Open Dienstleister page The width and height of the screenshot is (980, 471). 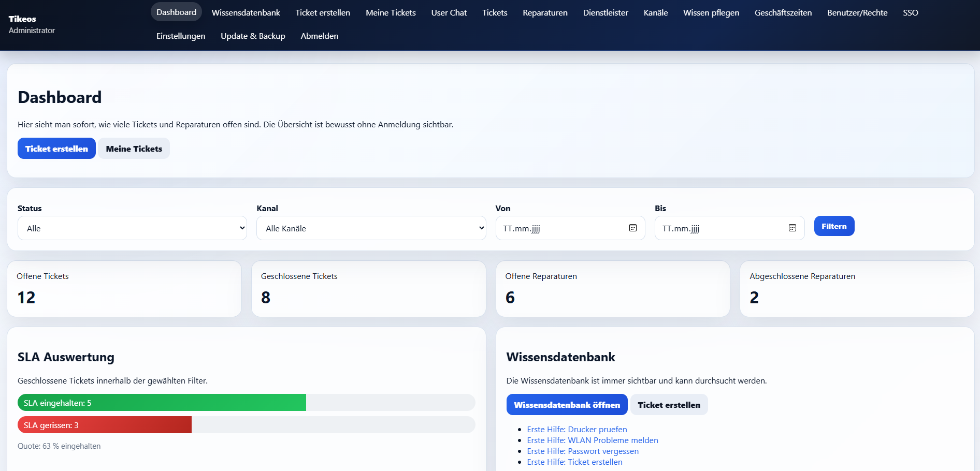[x=606, y=12]
